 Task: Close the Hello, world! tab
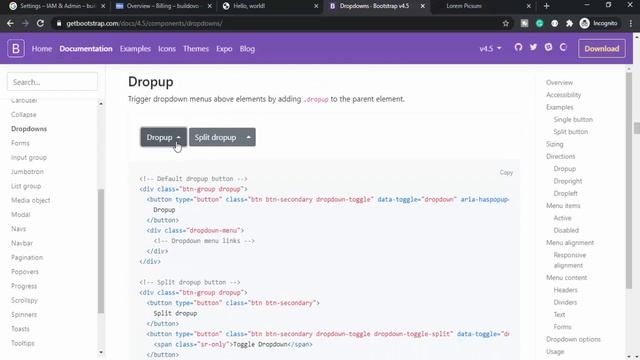click(316, 6)
